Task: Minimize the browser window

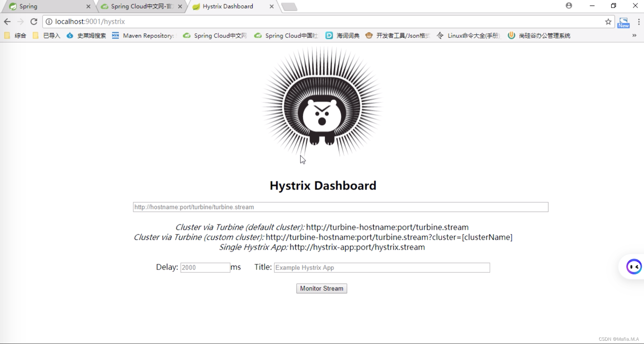Action: pyautogui.click(x=592, y=6)
